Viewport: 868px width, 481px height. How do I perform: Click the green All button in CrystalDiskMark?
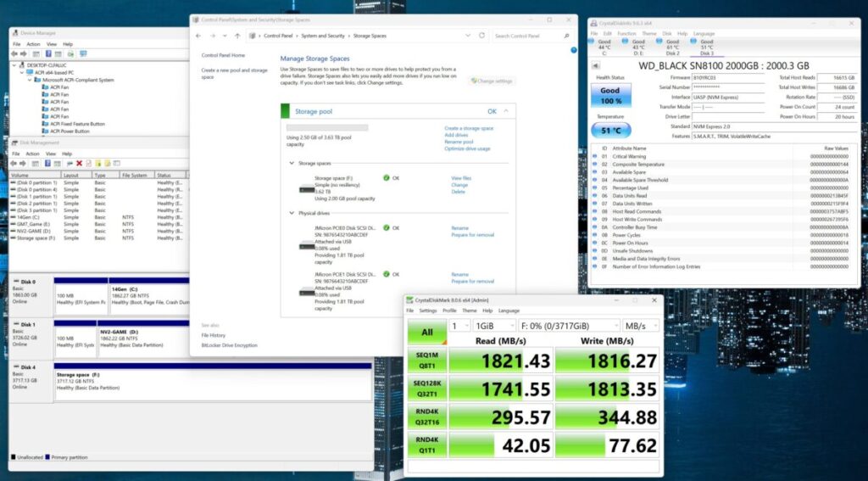click(x=427, y=332)
